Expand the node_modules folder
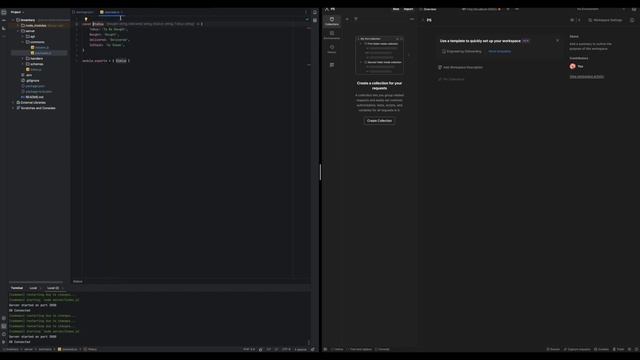640x360 pixels. (x=19, y=25)
